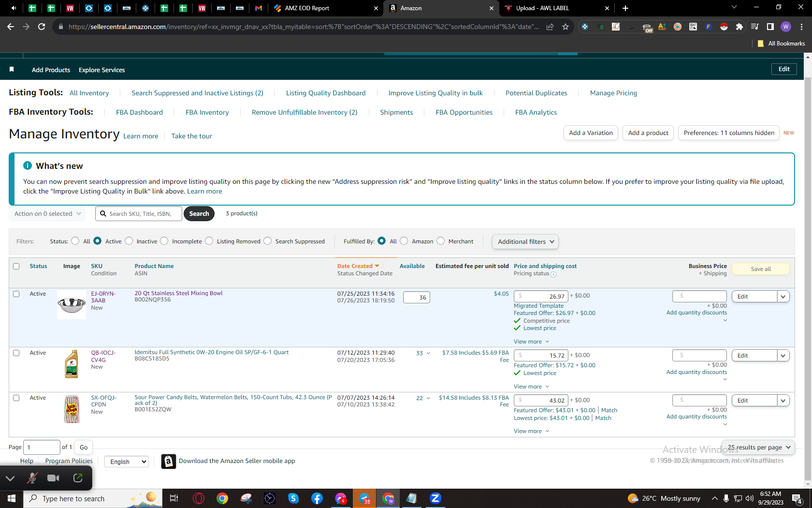Open Edit dropdown arrow for Mixing Bowl row
This screenshot has height=508, width=812.
click(783, 297)
